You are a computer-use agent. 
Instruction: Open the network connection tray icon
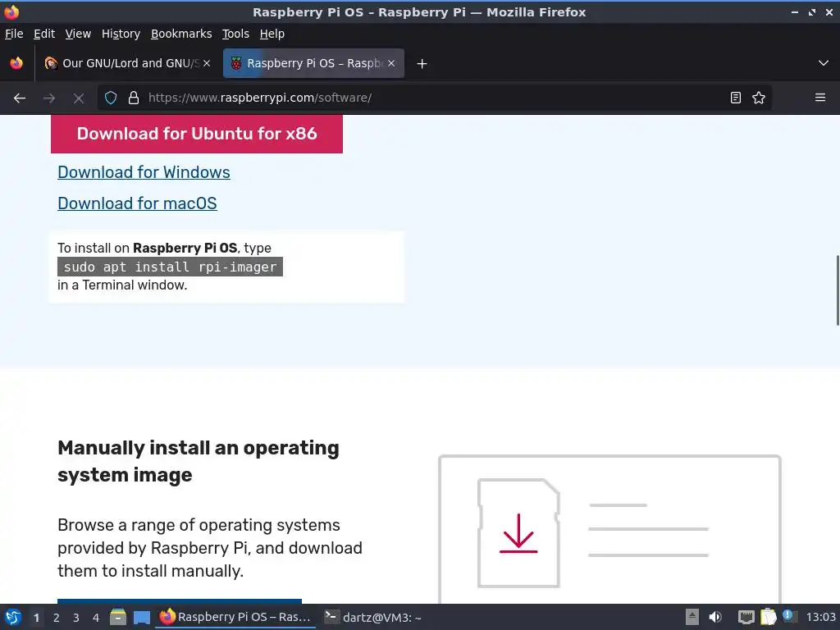coord(746,617)
